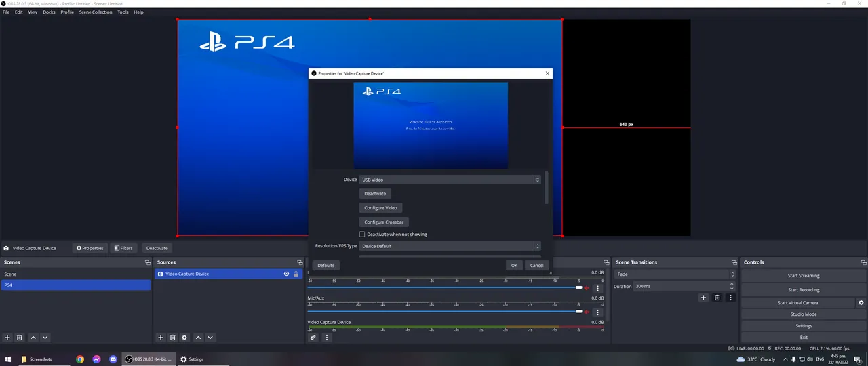
Task: Open the View menu
Action: pyautogui.click(x=33, y=12)
